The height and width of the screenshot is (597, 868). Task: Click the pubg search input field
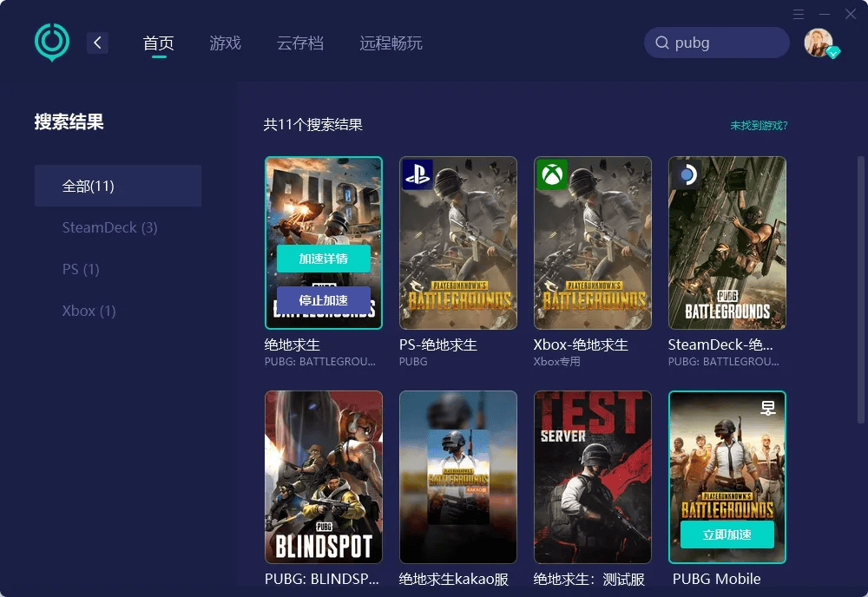(x=717, y=43)
